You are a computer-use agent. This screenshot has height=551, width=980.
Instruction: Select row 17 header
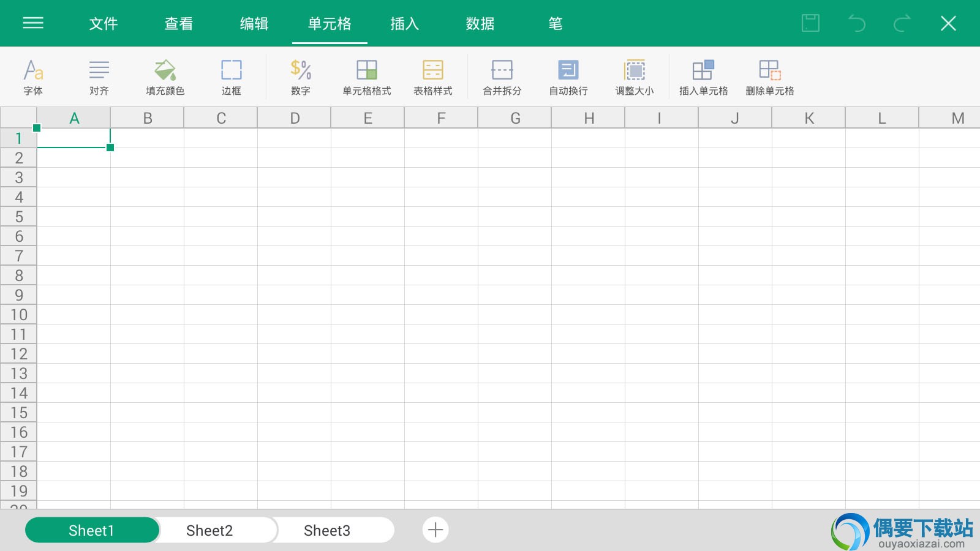click(18, 452)
